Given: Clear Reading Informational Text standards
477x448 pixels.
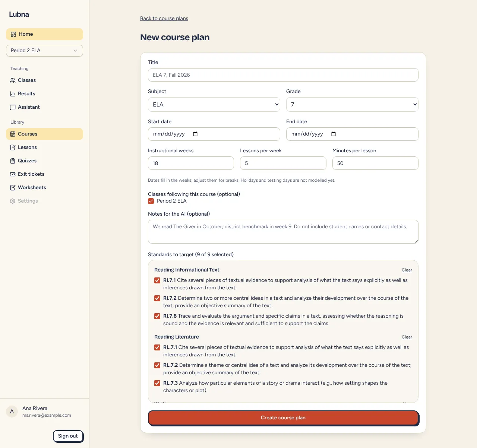Looking at the screenshot, I should pyautogui.click(x=407, y=270).
